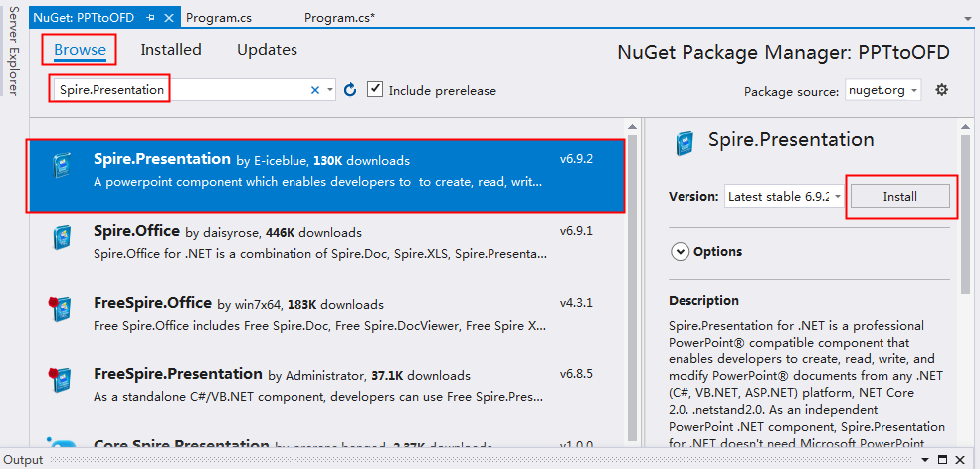The image size is (980, 469).
Task: Open the Package source dropdown
Action: tap(883, 90)
